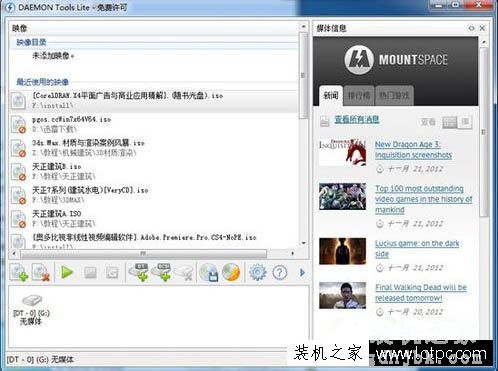This screenshot has width=498, height=371.
Task: Toggle the list view button in news panel
Action: pos(450,122)
